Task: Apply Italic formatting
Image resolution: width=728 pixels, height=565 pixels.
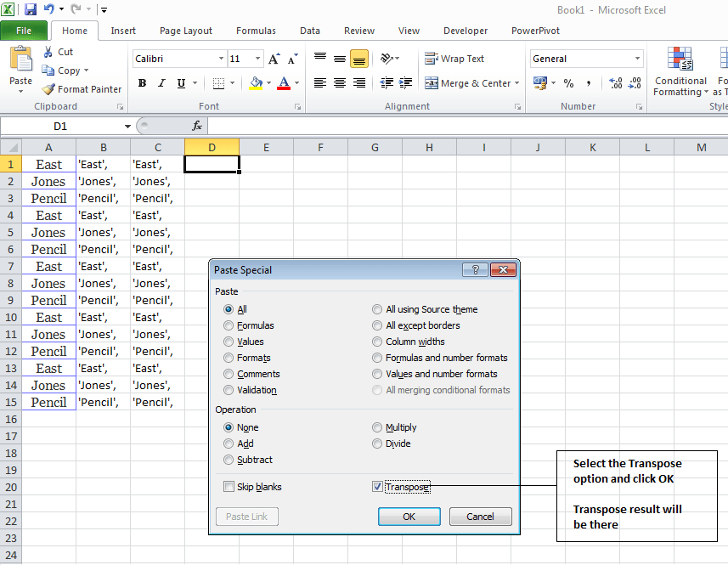Action: click(x=161, y=83)
